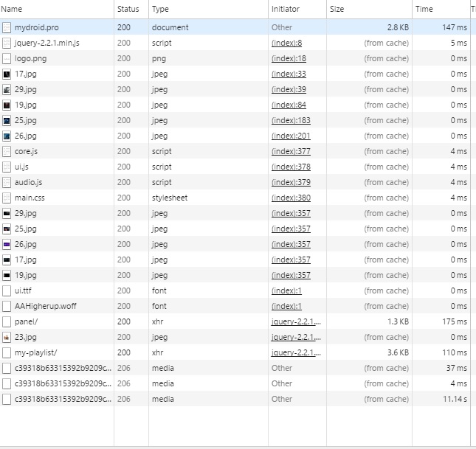Click the script file icon beside jquery-2.2.1.min.js
This screenshot has width=476, height=449.
(x=7, y=43)
